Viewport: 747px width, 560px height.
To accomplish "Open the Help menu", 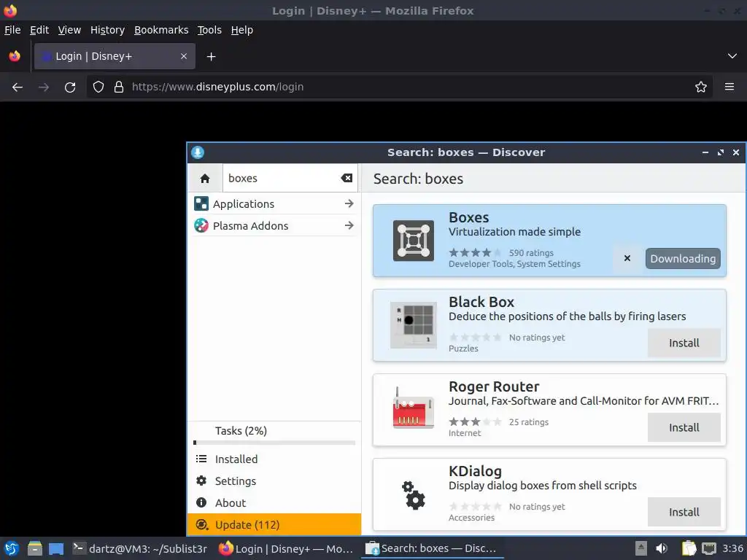I will (x=242, y=30).
